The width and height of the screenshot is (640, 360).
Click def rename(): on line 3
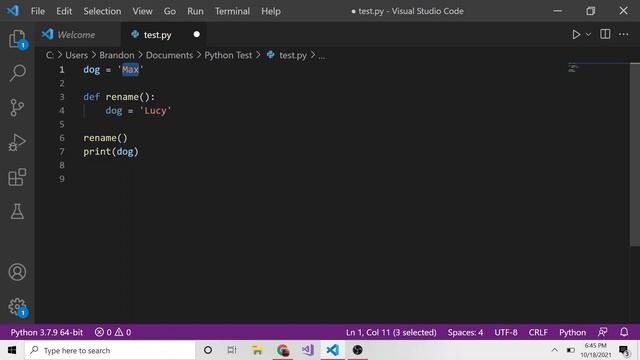119,97
